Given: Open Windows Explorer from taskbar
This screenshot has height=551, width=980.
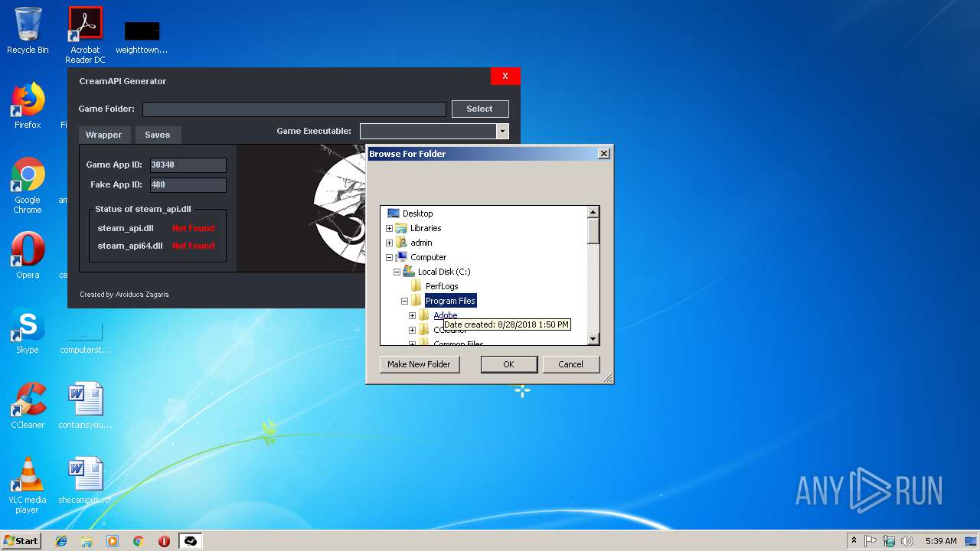Looking at the screenshot, I should coord(87,541).
